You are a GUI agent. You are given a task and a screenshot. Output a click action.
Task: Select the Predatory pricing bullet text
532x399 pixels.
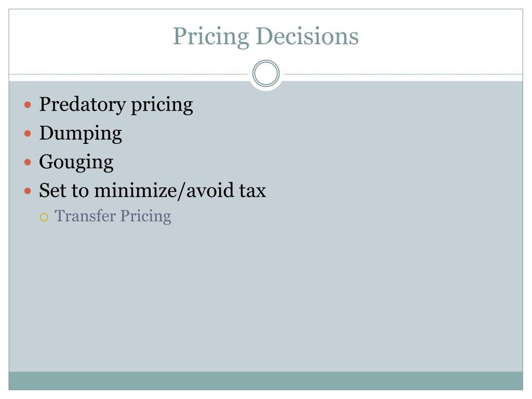(116, 105)
